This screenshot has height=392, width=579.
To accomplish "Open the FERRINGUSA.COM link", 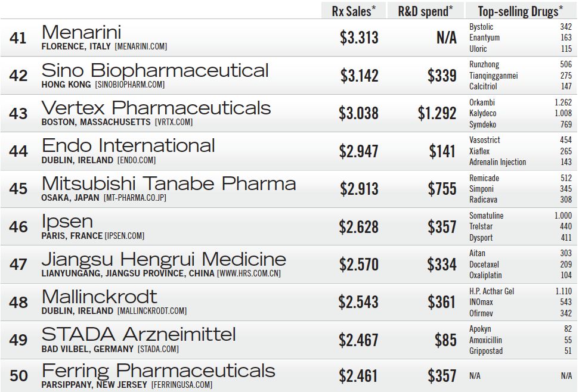I will [181, 385].
